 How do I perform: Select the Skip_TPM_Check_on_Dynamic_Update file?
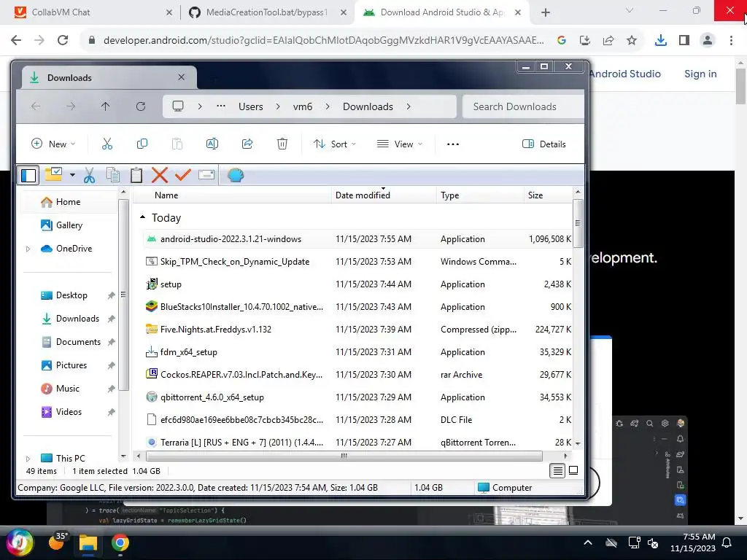[x=357, y=262]
